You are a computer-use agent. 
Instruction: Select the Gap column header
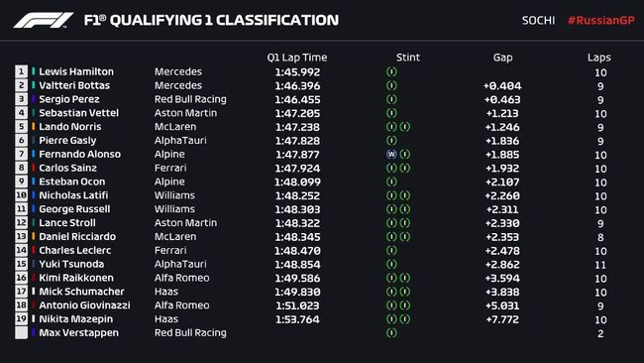(502, 58)
